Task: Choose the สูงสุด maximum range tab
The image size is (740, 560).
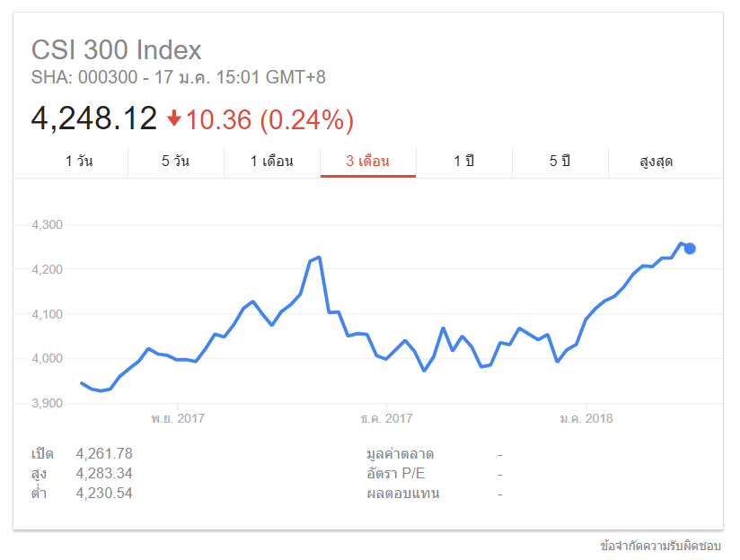Action: click(656, 162)
